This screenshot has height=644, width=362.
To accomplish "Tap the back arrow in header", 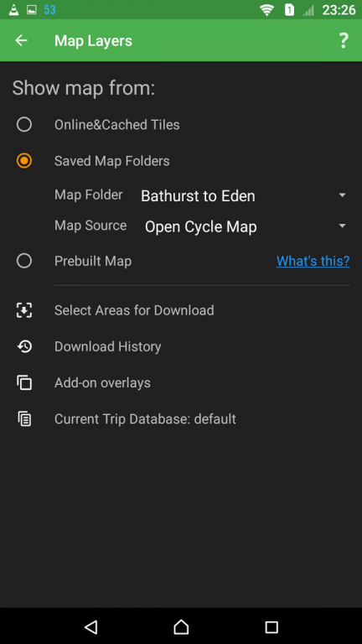I will click(21, 40).
